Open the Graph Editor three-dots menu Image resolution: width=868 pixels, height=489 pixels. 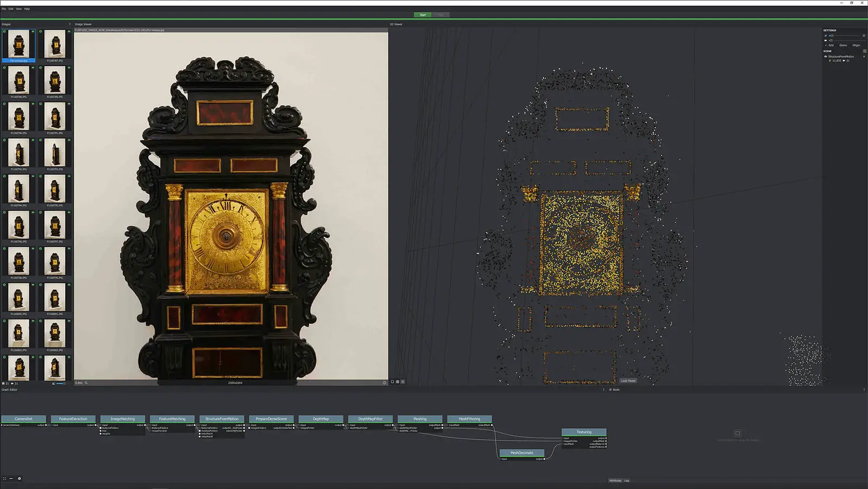pyautogui.click(x=11, y=479)
